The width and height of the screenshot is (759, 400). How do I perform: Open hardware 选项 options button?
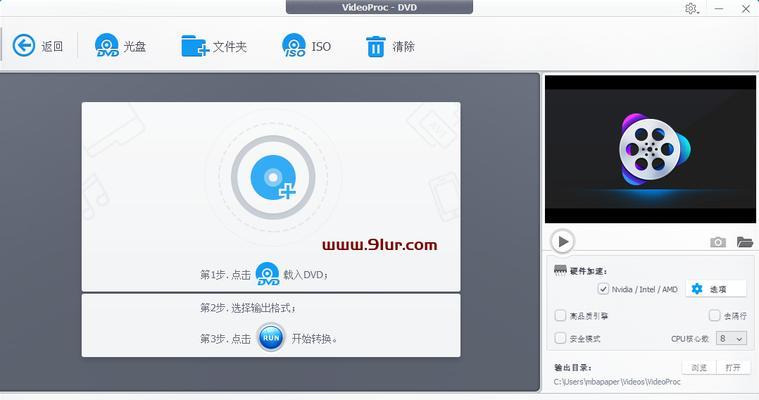point(715,289)
